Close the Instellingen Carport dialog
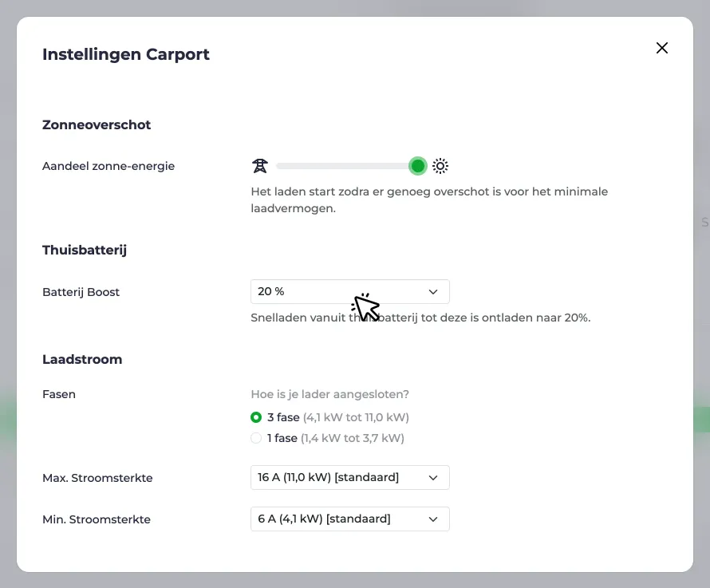Screen dimensions: 710x588 661,48
